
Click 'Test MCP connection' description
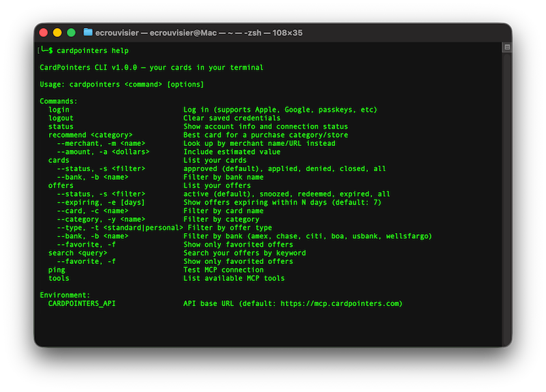[x=224, y=270]
